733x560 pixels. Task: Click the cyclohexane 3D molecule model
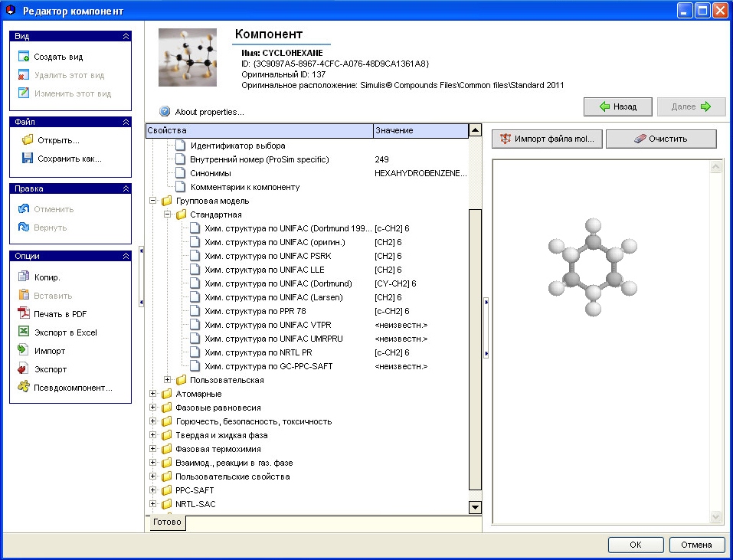(x=592, y=267)
